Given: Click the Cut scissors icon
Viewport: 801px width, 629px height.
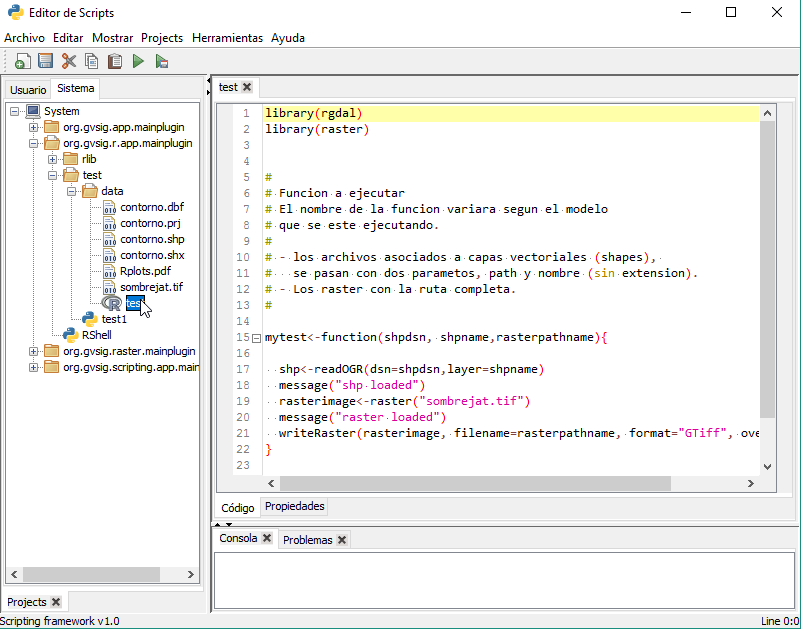Looking at the screenshot, I should pos(69,62).
